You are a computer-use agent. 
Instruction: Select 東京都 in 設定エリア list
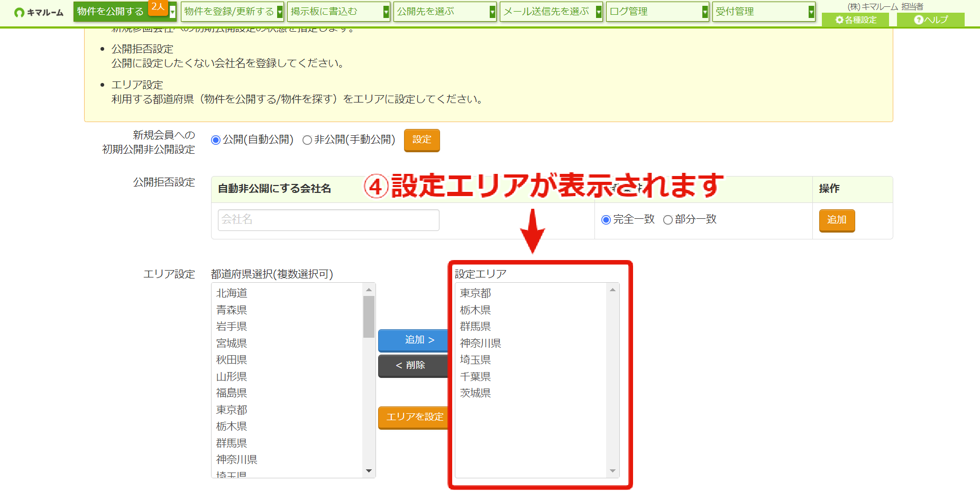(530, 293)
